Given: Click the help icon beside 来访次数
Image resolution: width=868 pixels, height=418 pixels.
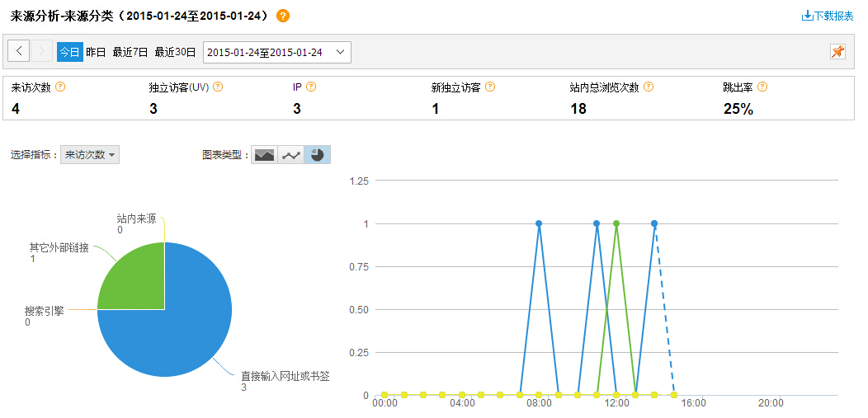Looking at the screenshot, I should (60, 87).
